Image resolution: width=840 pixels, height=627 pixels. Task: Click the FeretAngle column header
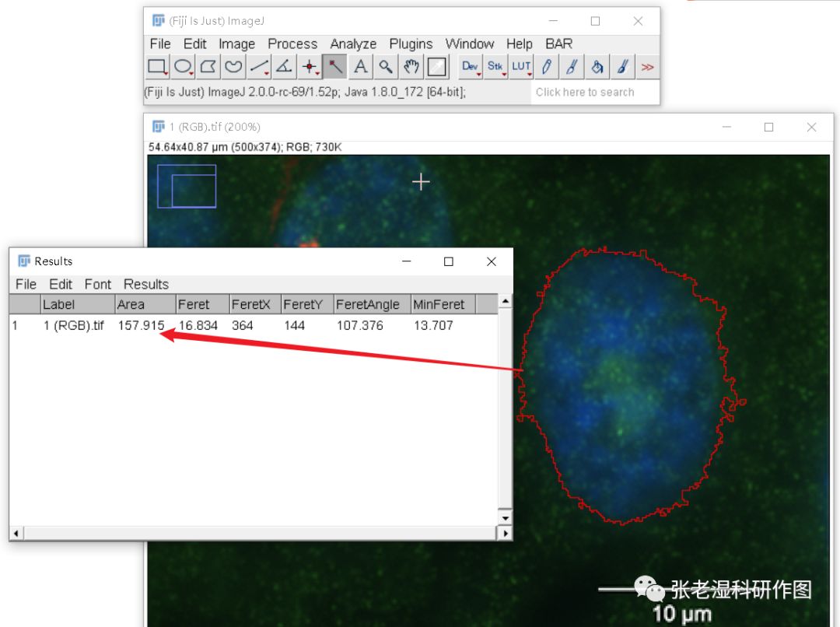coord(373,304)
